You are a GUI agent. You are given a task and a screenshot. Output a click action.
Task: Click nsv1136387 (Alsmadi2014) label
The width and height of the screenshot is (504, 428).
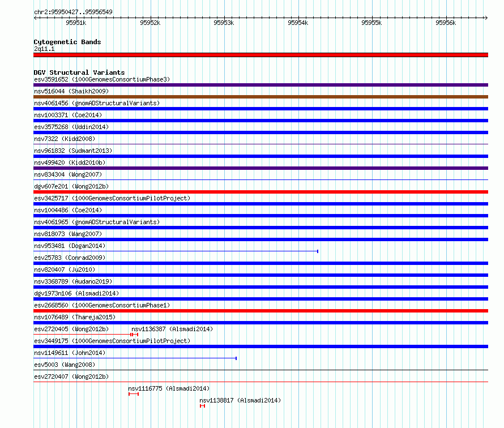(172, 329)
